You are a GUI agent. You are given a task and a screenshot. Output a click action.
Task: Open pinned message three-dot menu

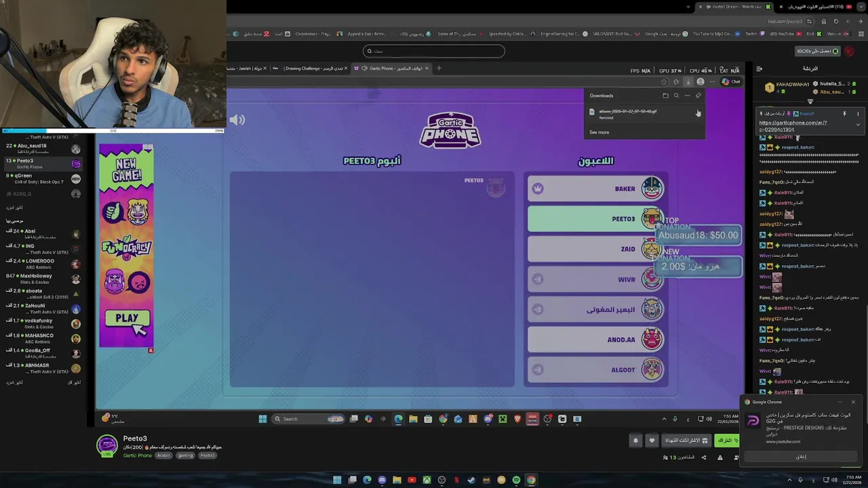[858, 114]
